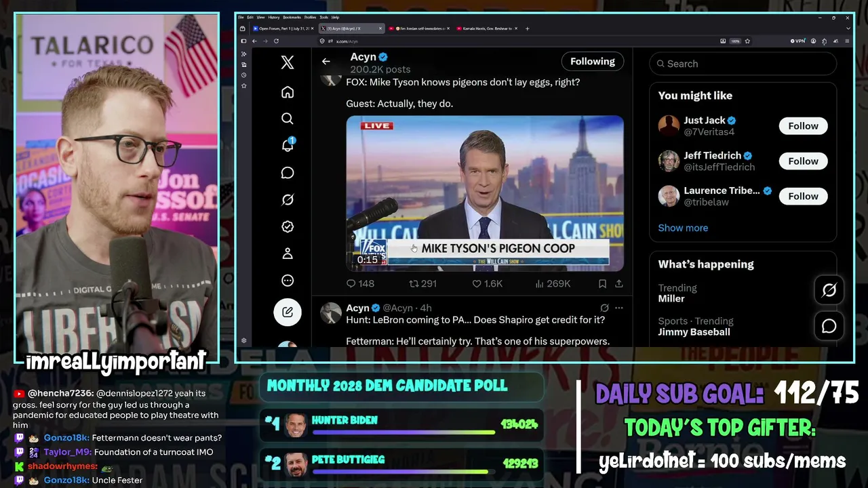Select the text 'Guest: Actually, they do.'
The image size is (868, 488).
click(x=399, y=104)
